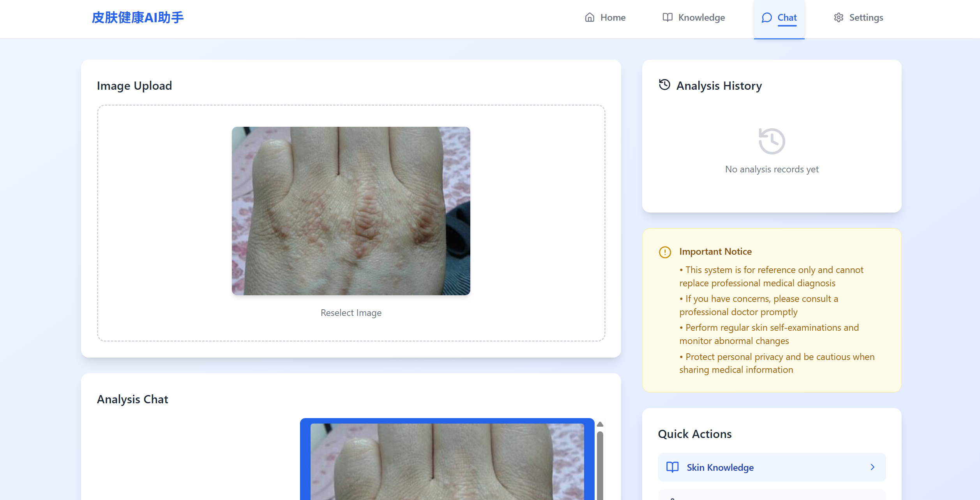Go to the Home tab label

coord(613,18)
